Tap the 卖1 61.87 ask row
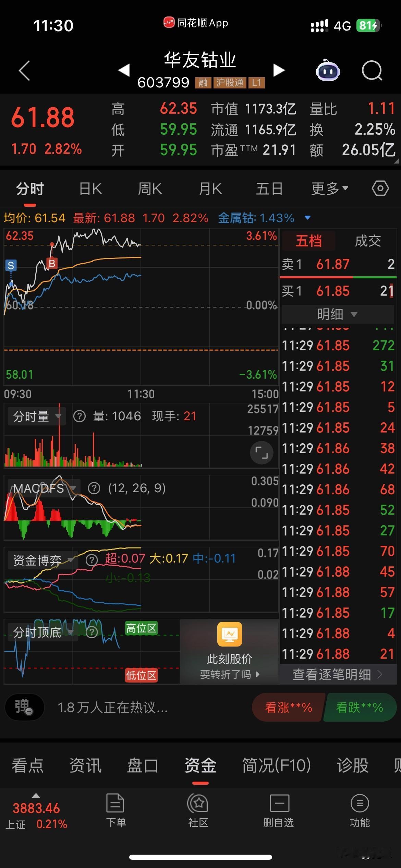The image size is (401, 868). pos(338,264)
